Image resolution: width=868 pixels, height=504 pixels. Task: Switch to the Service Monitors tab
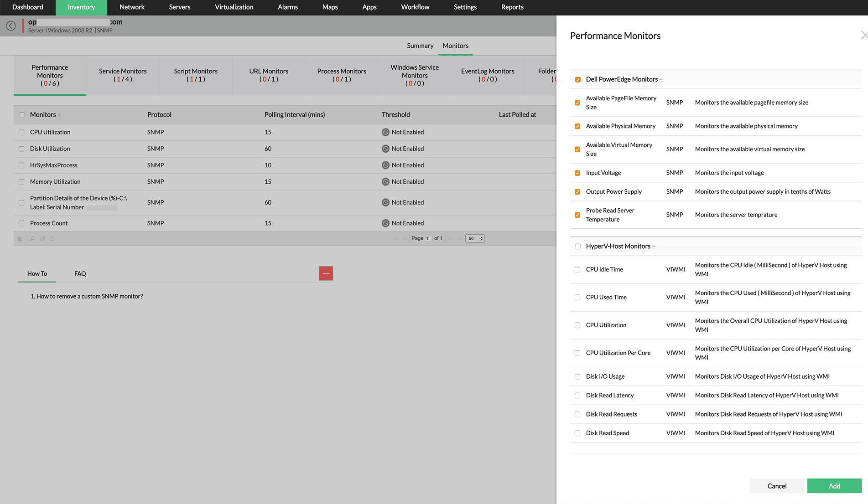(123, 75)
